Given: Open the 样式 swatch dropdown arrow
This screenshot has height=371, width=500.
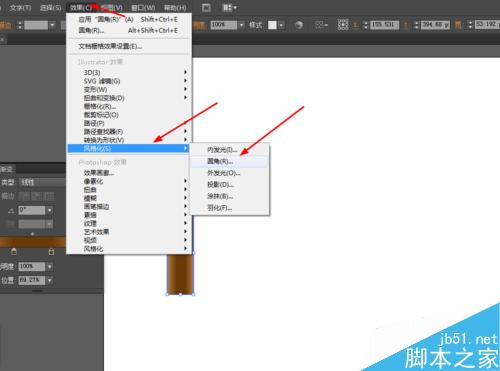Looking at the screenshot, I should 281,25.
